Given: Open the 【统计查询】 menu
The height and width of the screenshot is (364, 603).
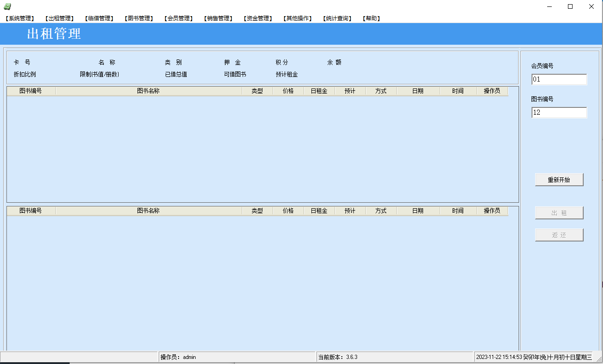Looking at the screenshot, I should coord(337,18).
